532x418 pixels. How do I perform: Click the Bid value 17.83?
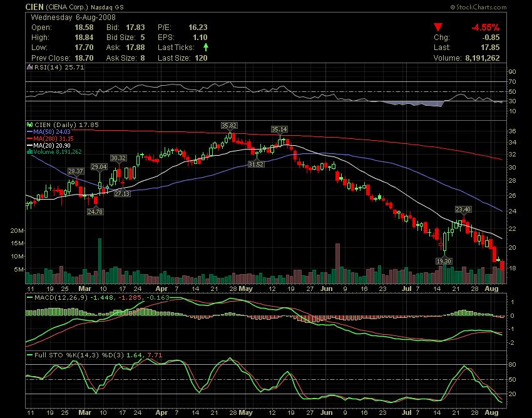tap(135, 28)
